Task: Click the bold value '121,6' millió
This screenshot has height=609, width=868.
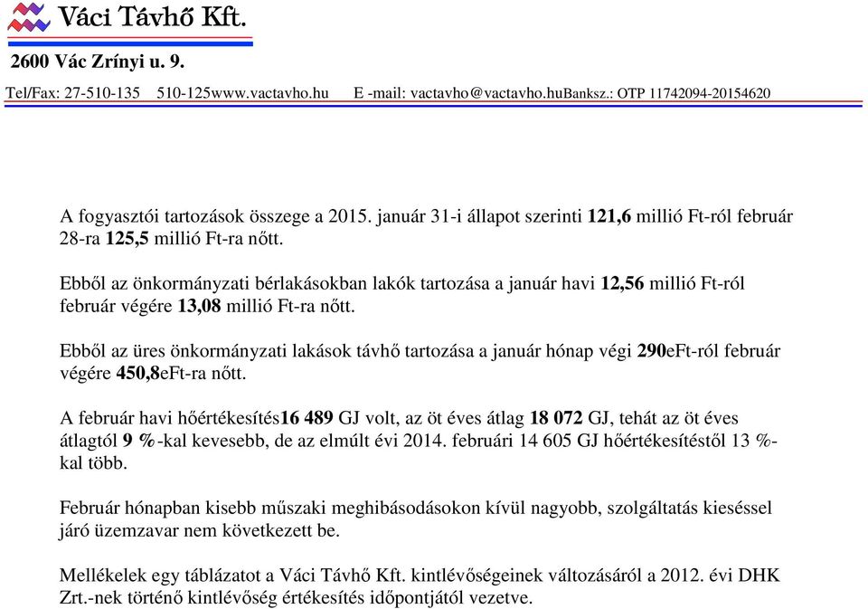Action: [x=609, y=216]
